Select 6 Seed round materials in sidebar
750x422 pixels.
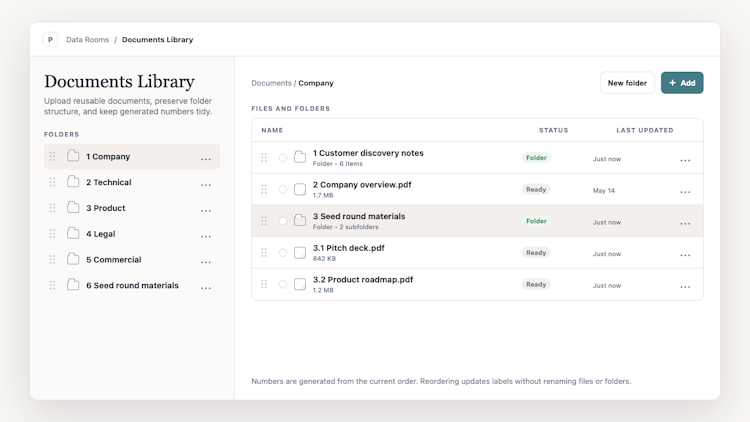(132, 286)
